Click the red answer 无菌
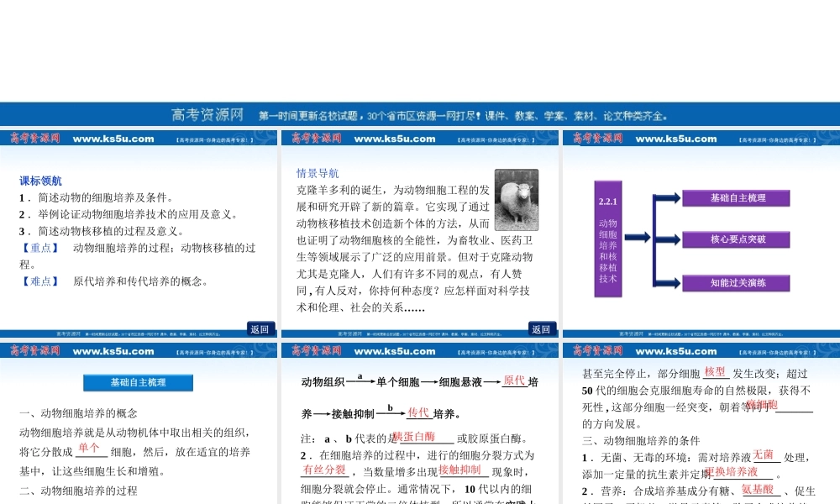The height and width of the screenshot is (504, 840). 764,454
